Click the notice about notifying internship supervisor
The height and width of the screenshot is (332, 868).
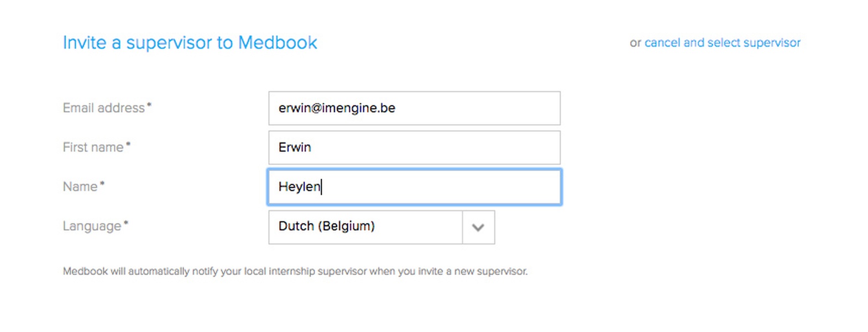295,271
